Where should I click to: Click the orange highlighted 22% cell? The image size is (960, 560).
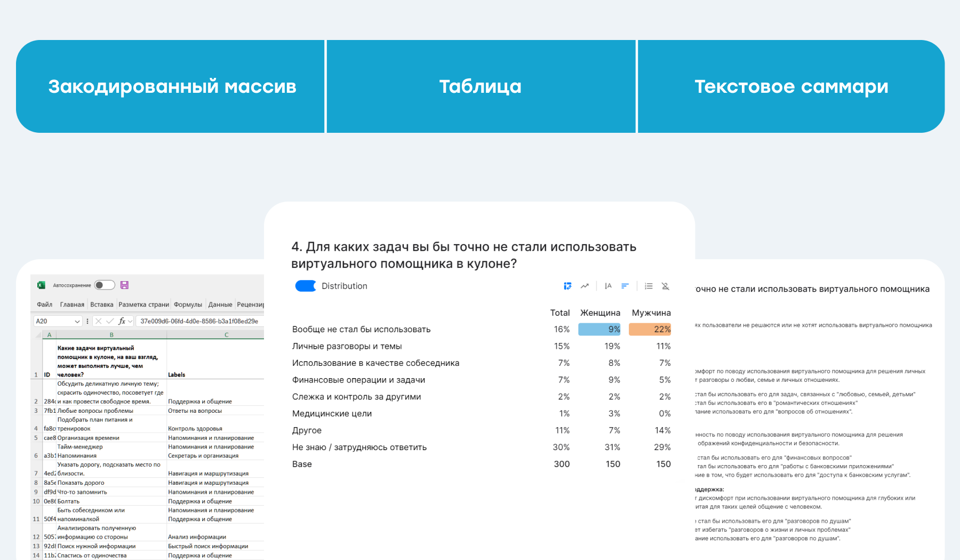pos(650,330)
